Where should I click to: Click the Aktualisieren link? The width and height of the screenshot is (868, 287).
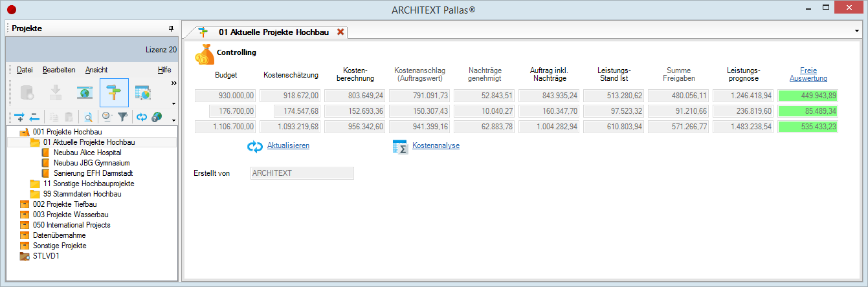coord(288,146)
